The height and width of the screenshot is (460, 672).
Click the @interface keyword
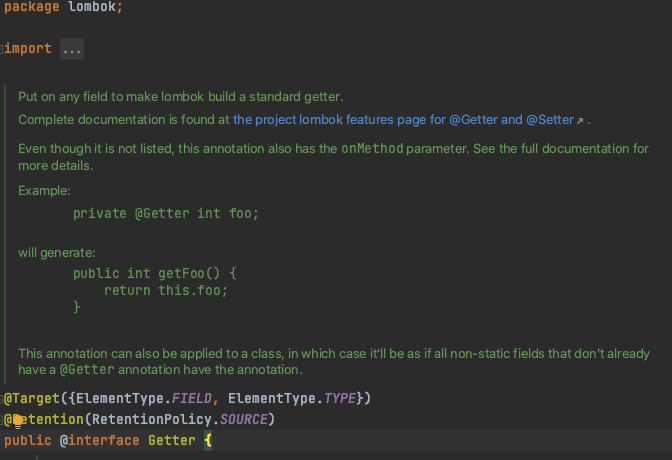[x=99, y=440]
